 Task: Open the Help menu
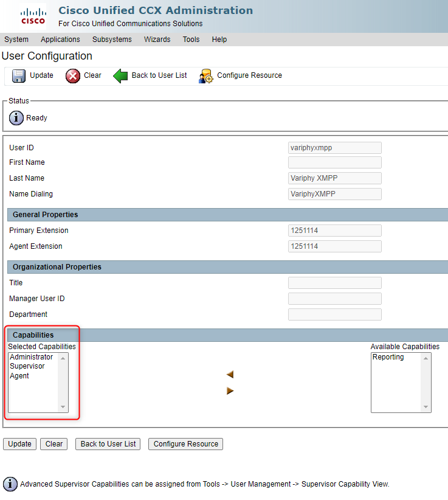(219, 40)
